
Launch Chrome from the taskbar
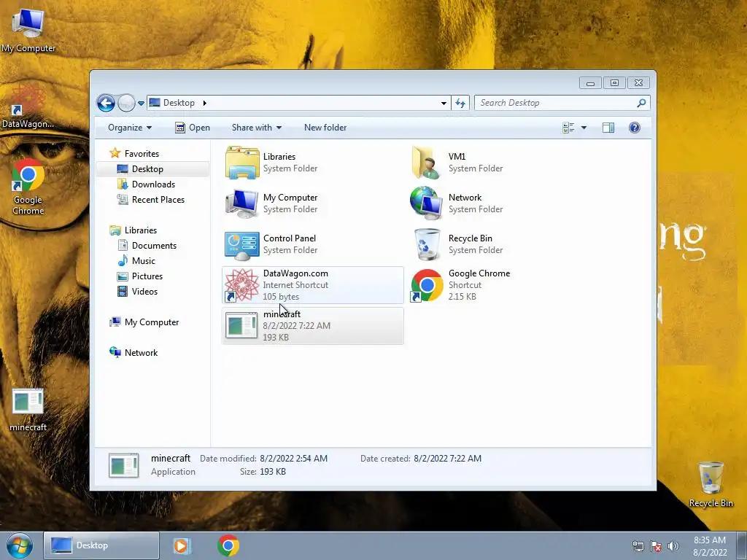[x=228, y=545]
